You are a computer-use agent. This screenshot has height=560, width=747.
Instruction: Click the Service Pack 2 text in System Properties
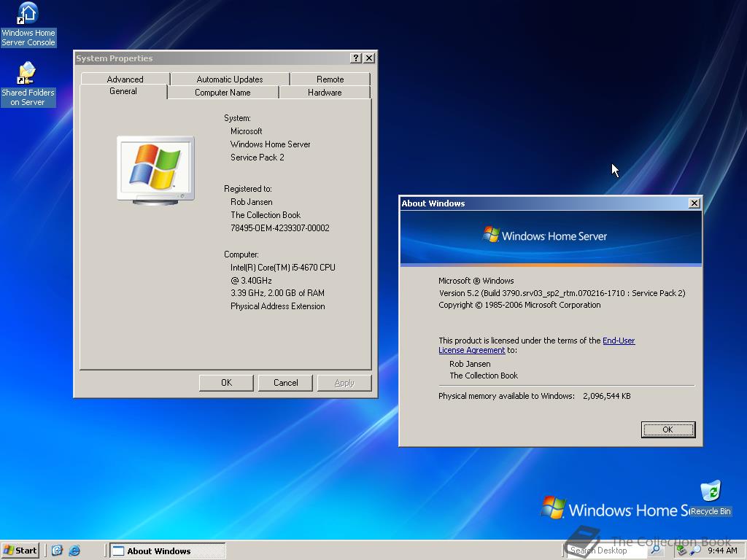click(258, 157)
